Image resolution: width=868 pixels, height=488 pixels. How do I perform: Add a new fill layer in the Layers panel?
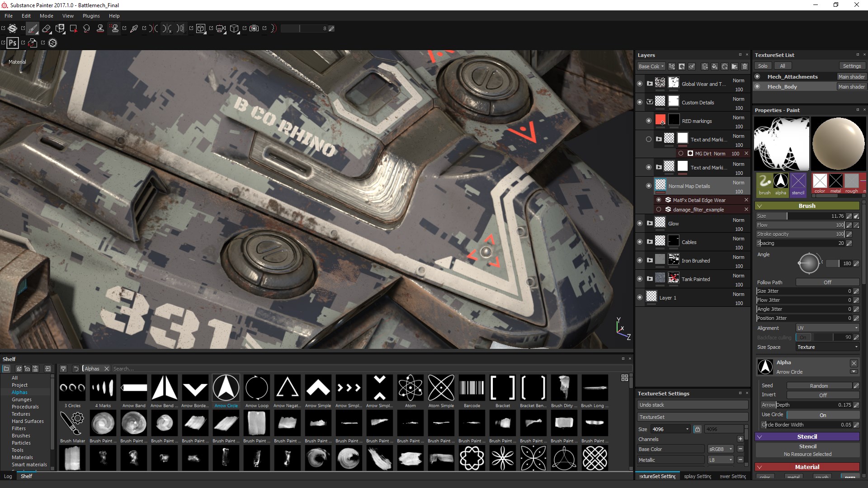[715, 66]
